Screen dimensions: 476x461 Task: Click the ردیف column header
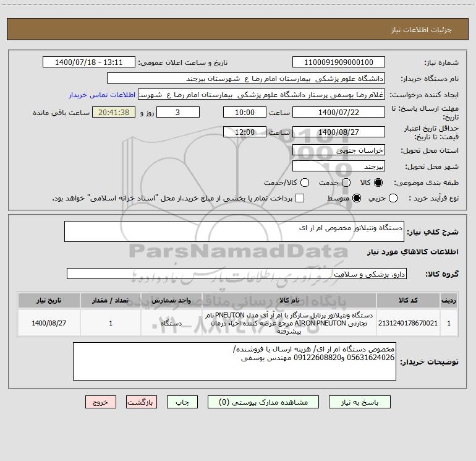[x=449, y=301]
